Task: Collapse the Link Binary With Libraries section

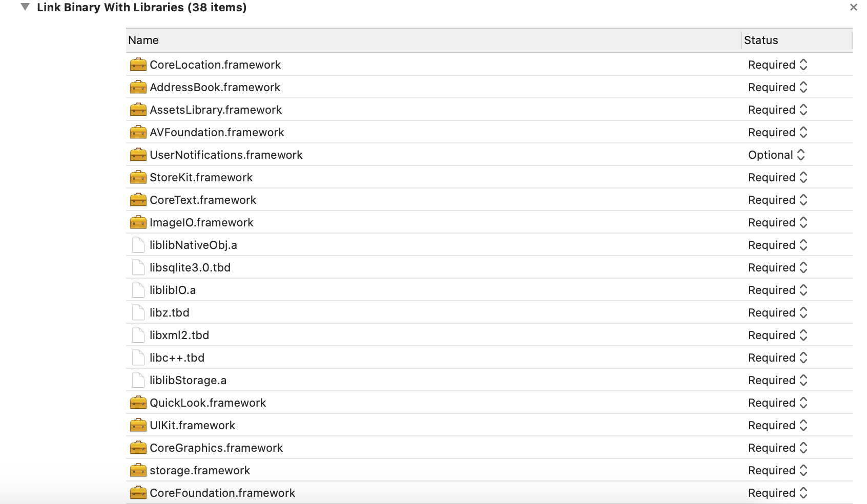Action: (x=25, y=7)
